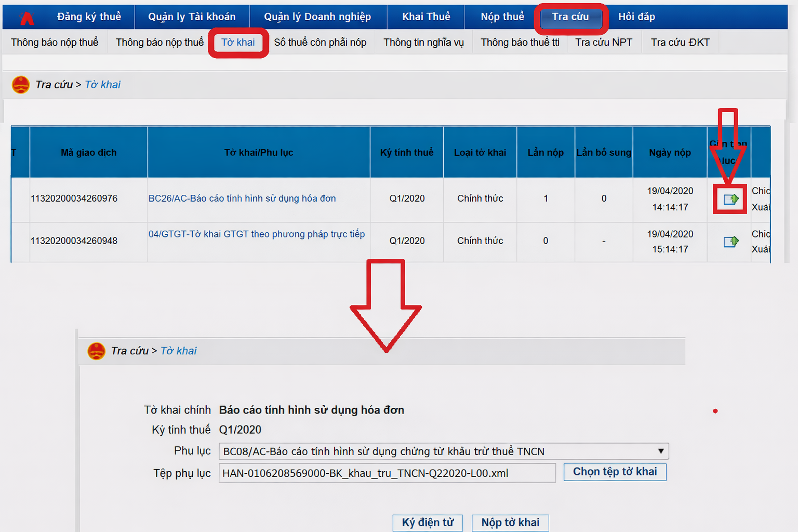Open the Khai Thuế menu
Viewport: 798px width, 532px height.
tap(426, 17)
